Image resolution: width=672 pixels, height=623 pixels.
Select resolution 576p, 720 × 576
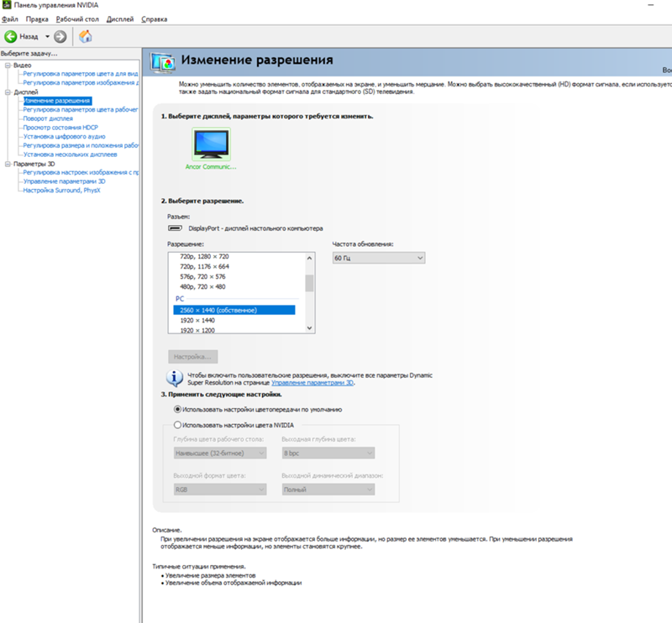(x=202, y=277)
